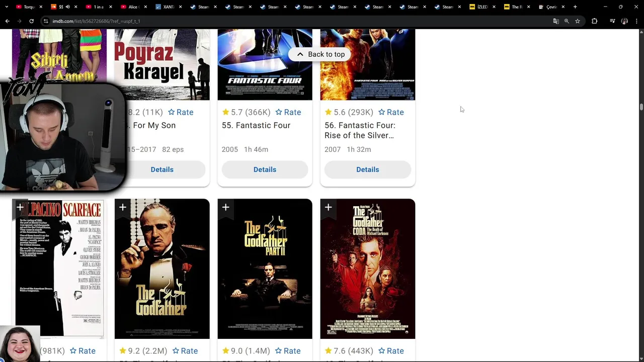
Task: Go back with browser back arrow
Action: [x=7, y=21]
